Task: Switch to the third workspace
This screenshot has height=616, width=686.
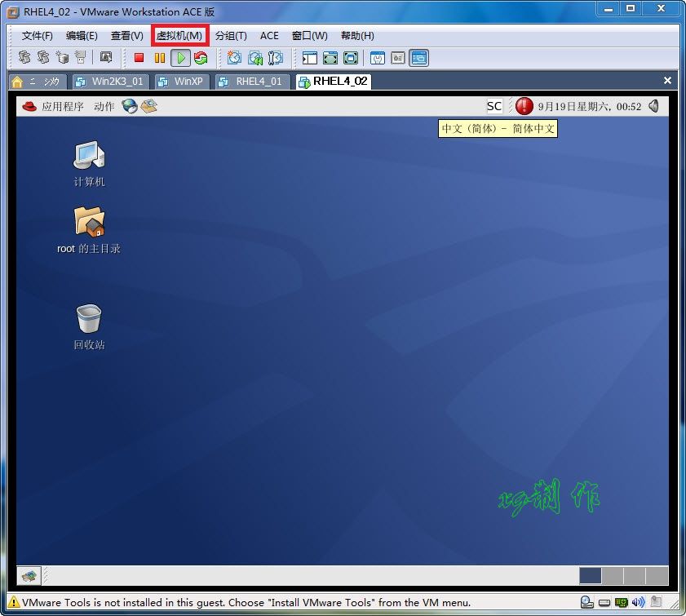Action: [635, 576]
